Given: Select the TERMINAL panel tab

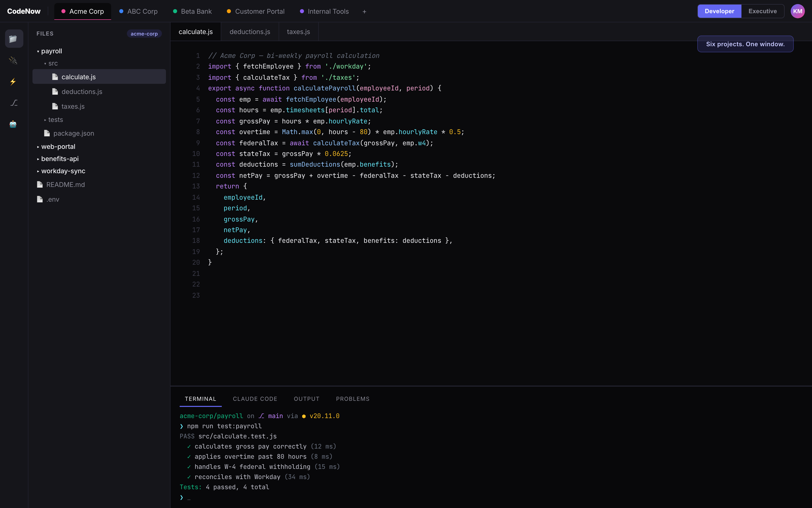Looking at the screenshot, I should click(x=200, y=399).
